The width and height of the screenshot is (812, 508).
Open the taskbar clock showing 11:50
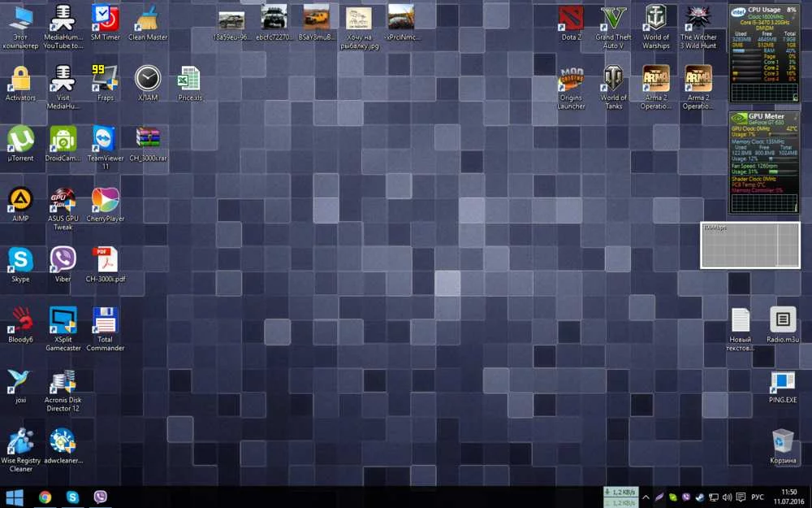[x=788, y=497]
